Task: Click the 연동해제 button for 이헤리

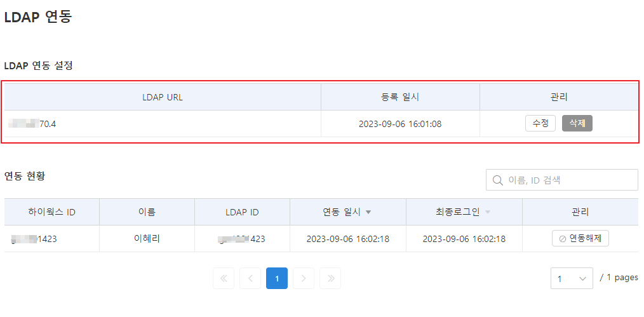Action: tap(580, 239)
